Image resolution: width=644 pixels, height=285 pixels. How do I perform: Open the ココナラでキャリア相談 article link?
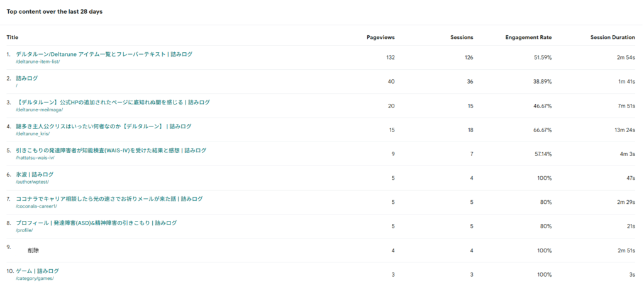[109, 199]
